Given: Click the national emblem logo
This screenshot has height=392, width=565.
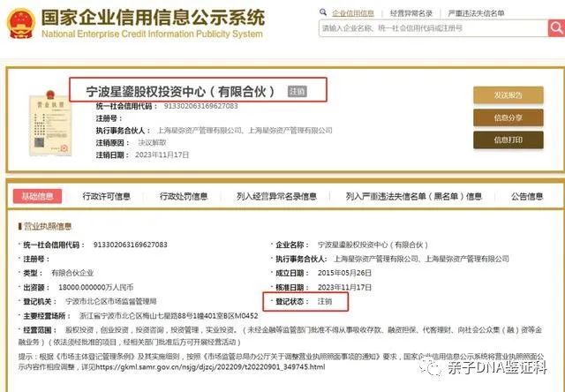Looking at the screenshot, I should (21, 24).
